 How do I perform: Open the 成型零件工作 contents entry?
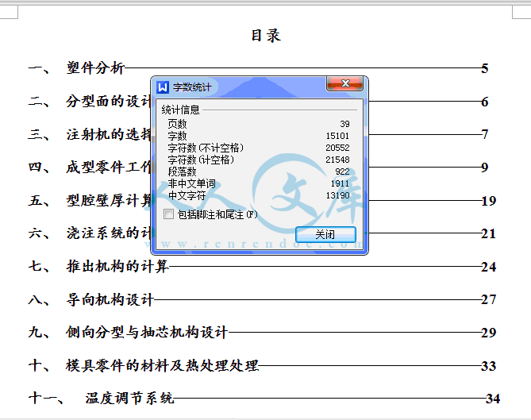(x=108, y=167)
